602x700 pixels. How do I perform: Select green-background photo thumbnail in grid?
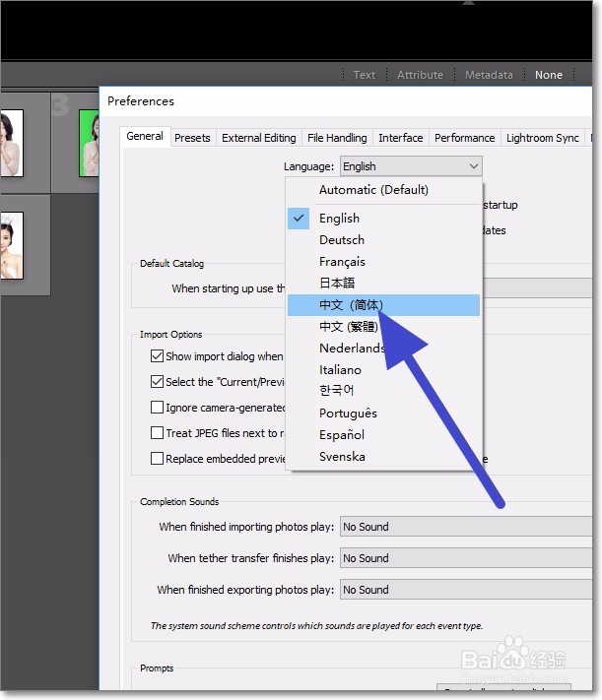pos(89,143)
